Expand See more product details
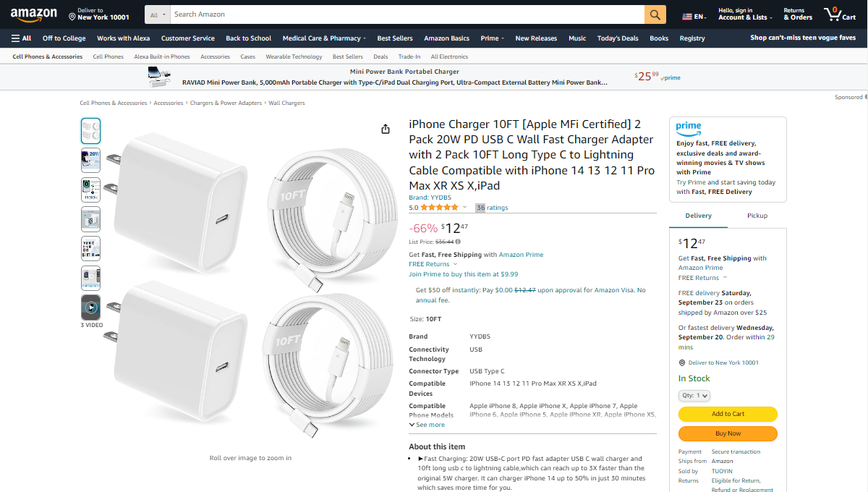Screen dimensions: 868x492 click(x=427, y=425)
